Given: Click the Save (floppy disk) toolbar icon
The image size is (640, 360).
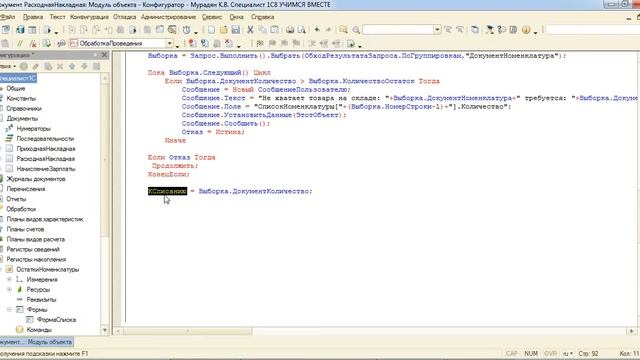Looking at the screenshot, I should [236, 30].
